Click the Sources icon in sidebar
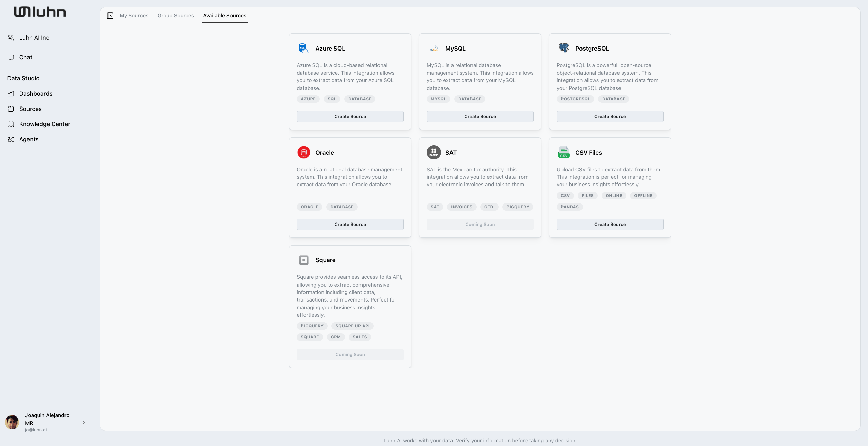The image size is (868, 446). [x=11, y=109]
